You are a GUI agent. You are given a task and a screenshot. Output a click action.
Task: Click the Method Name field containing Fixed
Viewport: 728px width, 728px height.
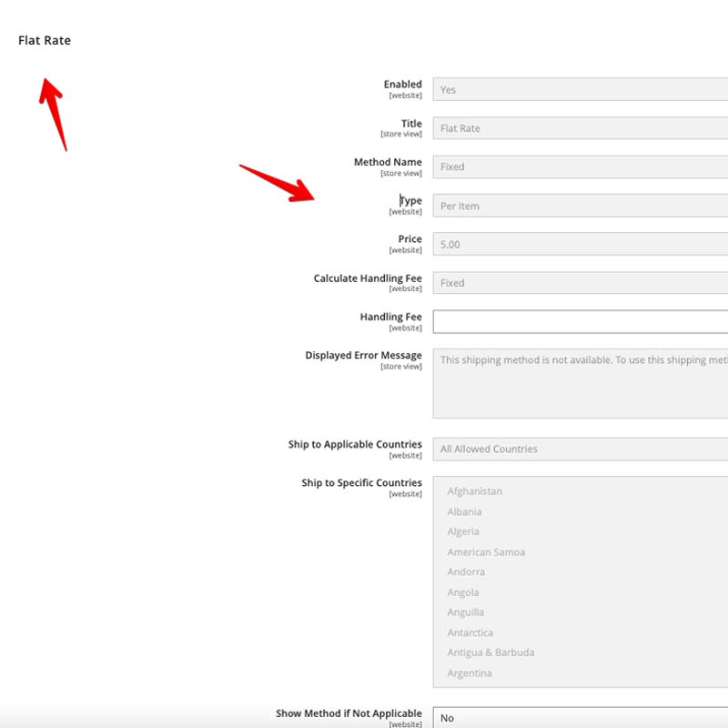(x=580, y=167)
